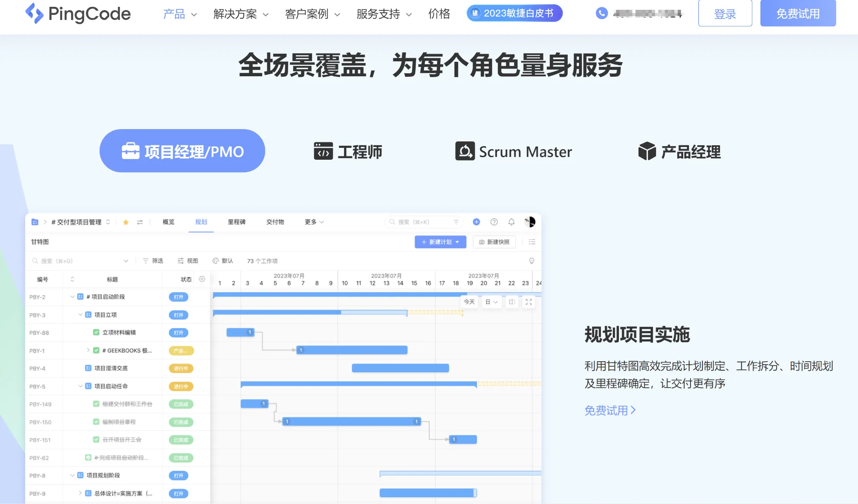Viewport: 858px width, 504px height.
Task: Click the 新建计划 button in Gantt view
Action: (437, 242)
